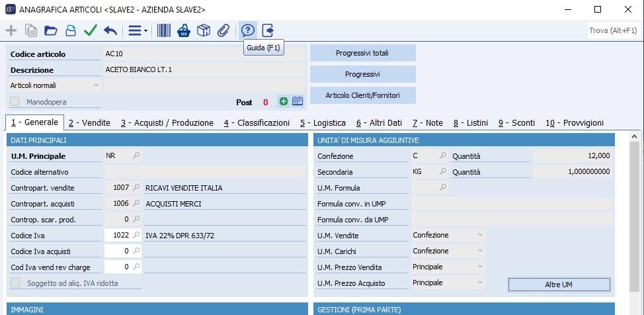Screen dimensions: 644x315
Task: Click the Codice Iva input field
Action: pyautogui.click(x=118, y=235)
